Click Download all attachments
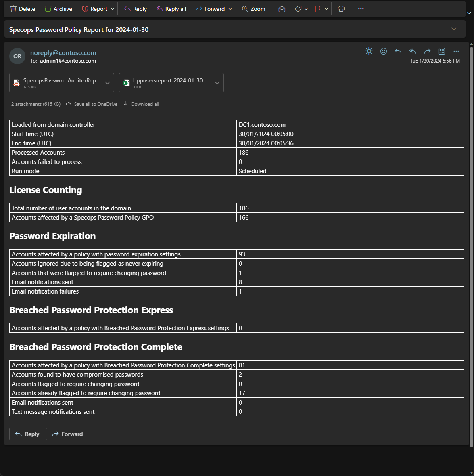Screen dimensions: 474x476 pyautogui.click(x=141, y=104)
